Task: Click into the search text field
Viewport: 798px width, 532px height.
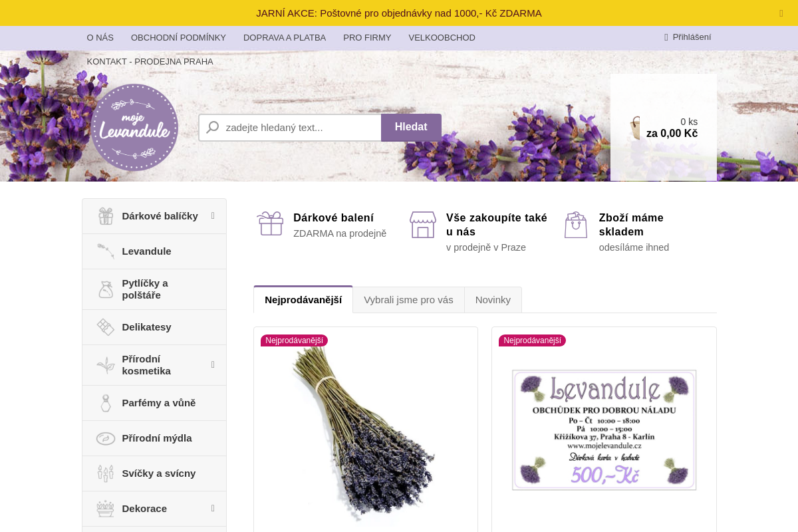Action: [x=290, y=127]
